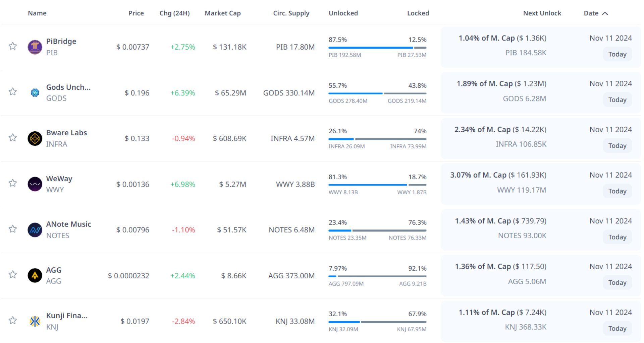Sort by Circ. Supply column header
This screenshot has width=644, height=343.
pos(291,13)
